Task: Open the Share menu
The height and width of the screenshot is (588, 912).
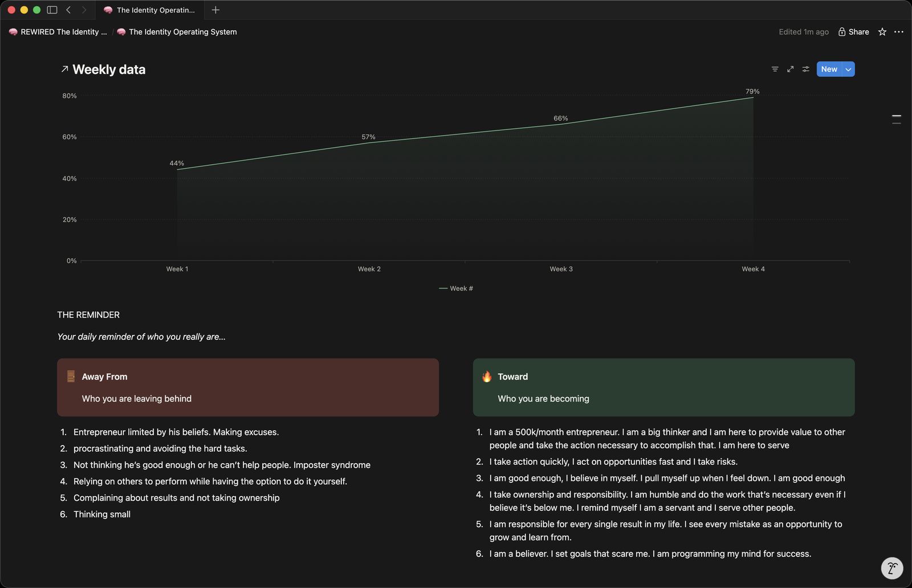Action: tap(853, 32)
